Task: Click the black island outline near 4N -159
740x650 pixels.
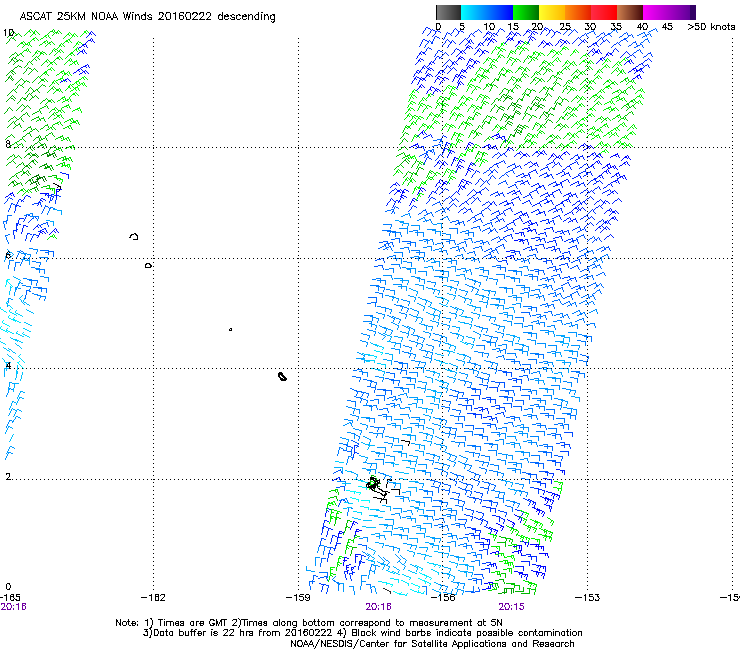Action: click(282, 376)
